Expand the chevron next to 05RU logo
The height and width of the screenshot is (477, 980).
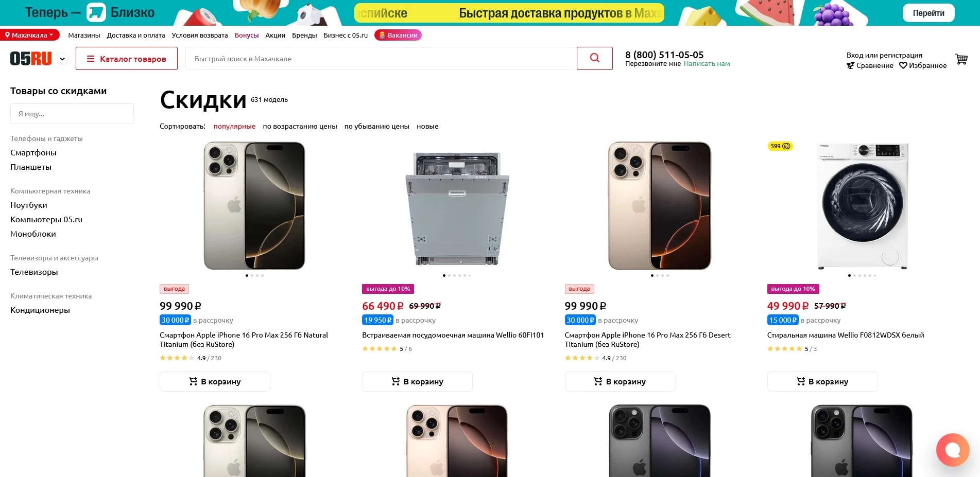pos(62,59)
